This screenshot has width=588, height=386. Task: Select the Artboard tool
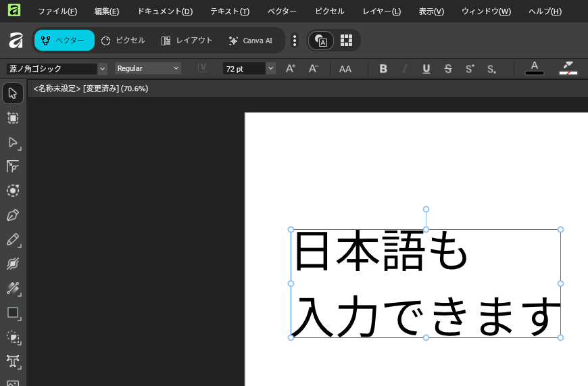[13, 118]
